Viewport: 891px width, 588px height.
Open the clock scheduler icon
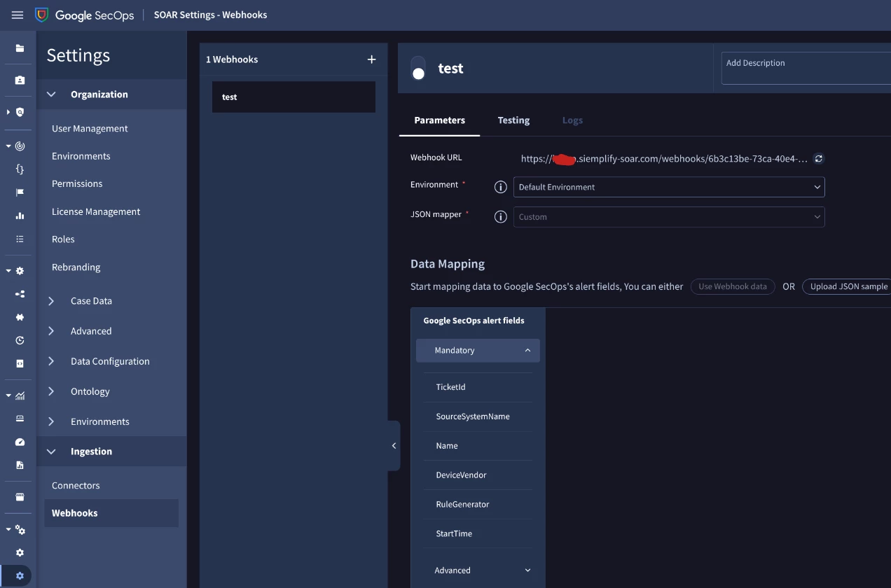coord(20,340)
